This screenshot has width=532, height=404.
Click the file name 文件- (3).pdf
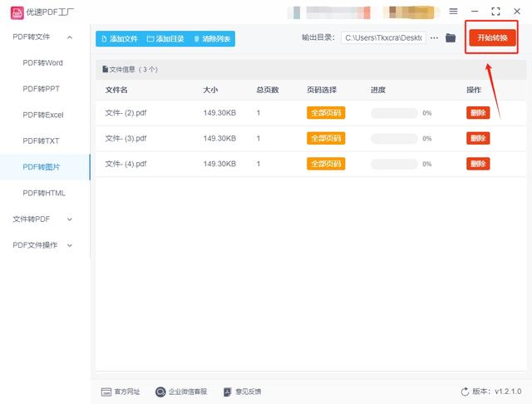126,138
